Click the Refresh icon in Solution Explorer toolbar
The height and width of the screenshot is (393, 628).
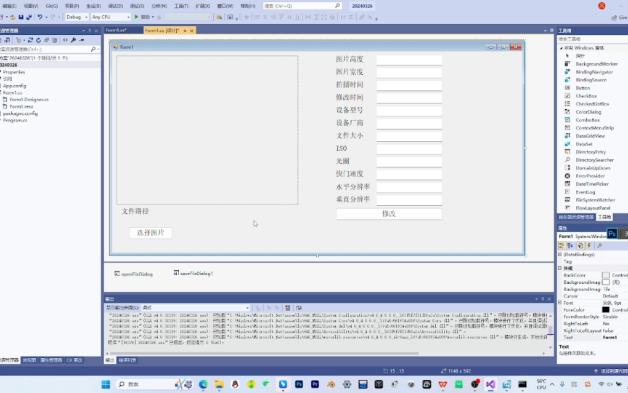pyautogui.click(x=38, y=40)
